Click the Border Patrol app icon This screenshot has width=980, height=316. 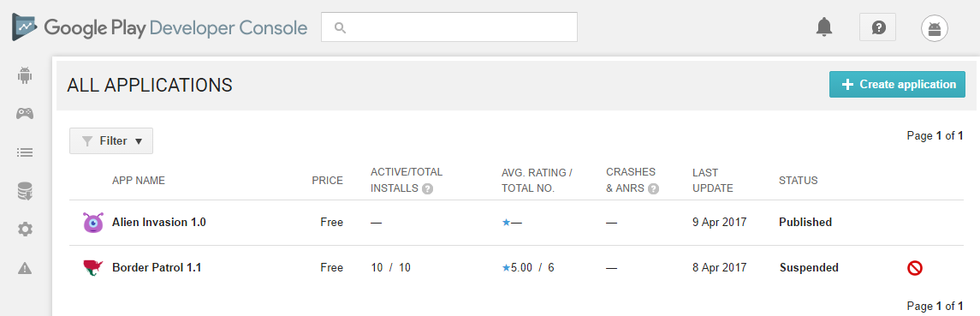point(92,268)
